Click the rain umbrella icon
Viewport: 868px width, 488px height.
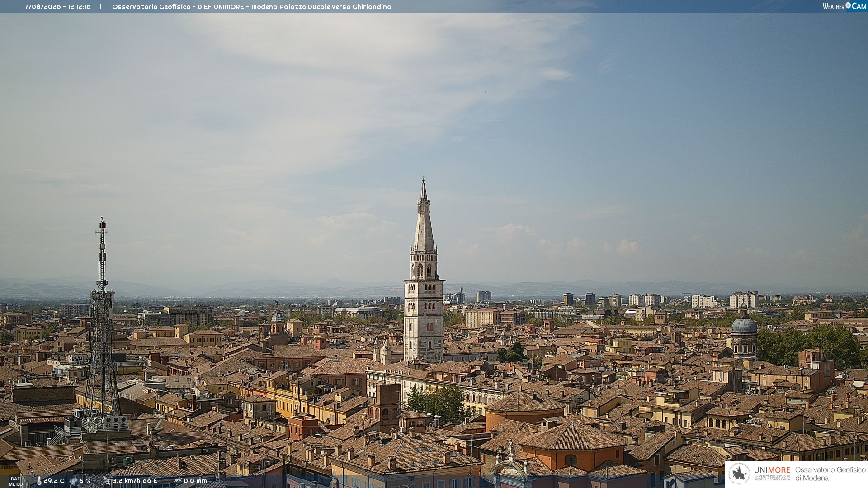coord(178,481)
